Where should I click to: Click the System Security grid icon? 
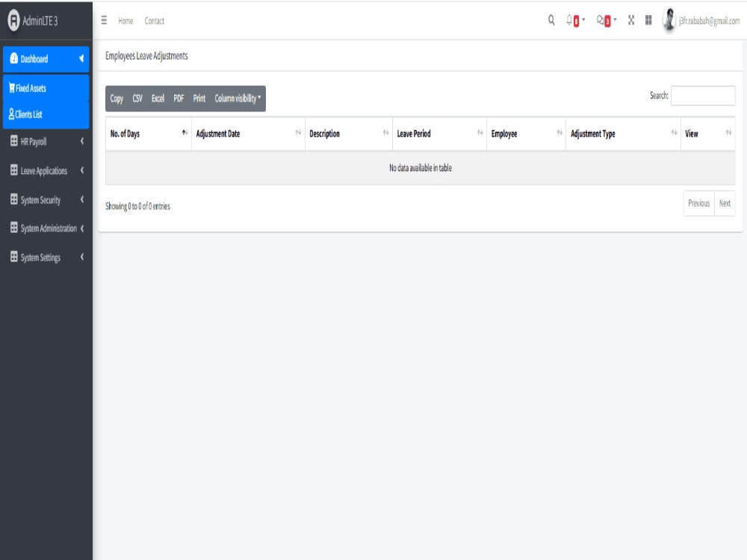(x=13, y=199)
